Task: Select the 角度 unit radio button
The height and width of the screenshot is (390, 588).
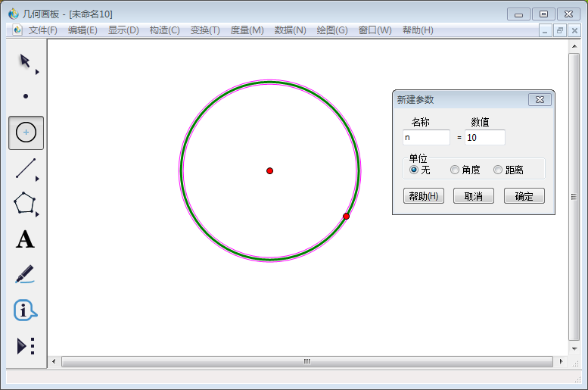Action: click(x=455, y=170)
